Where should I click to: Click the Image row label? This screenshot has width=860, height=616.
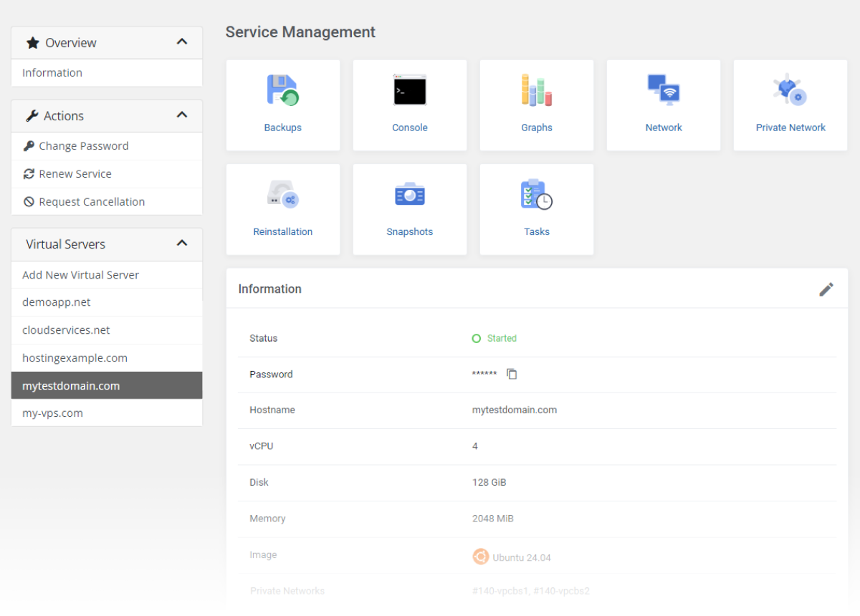263,554
